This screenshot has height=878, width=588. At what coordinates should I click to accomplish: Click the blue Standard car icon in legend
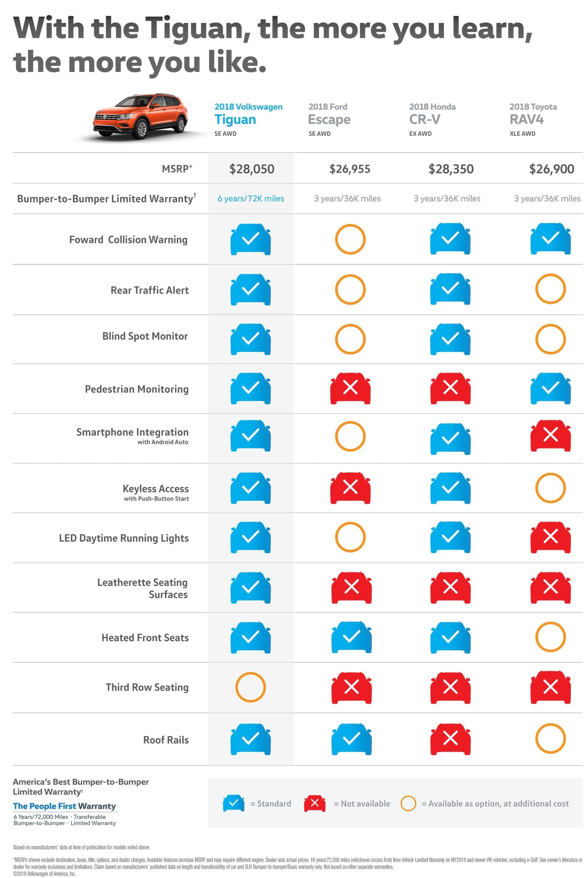pyautogui.click(x=233, y=803)
